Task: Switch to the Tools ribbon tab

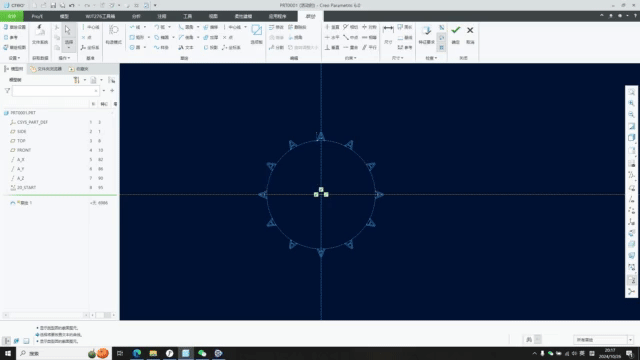Action: 187,16
